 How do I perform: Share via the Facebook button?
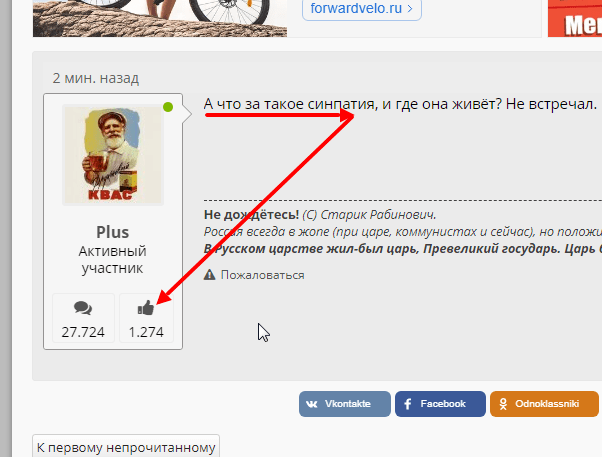tap(440, 404)
